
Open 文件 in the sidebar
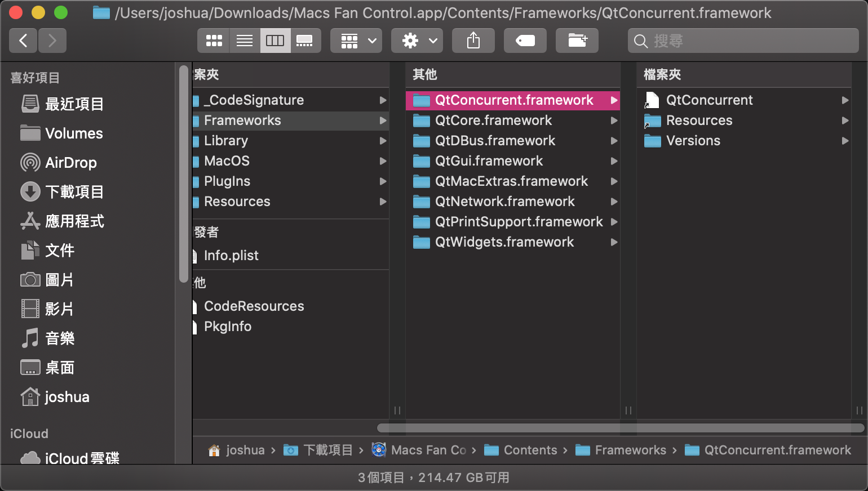coord(48,251)
